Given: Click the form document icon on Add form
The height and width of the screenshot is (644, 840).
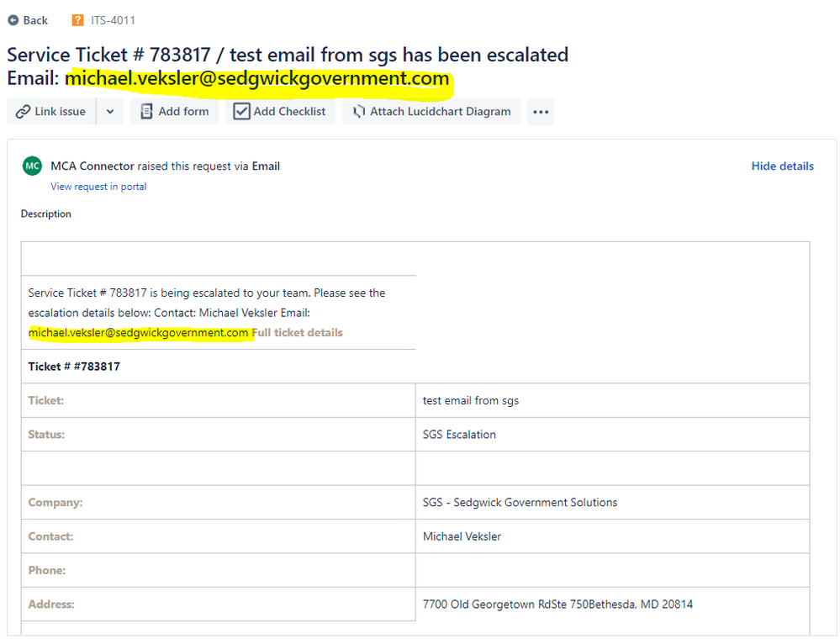Looking at the screenshot, I should click(x=146, y=112).
